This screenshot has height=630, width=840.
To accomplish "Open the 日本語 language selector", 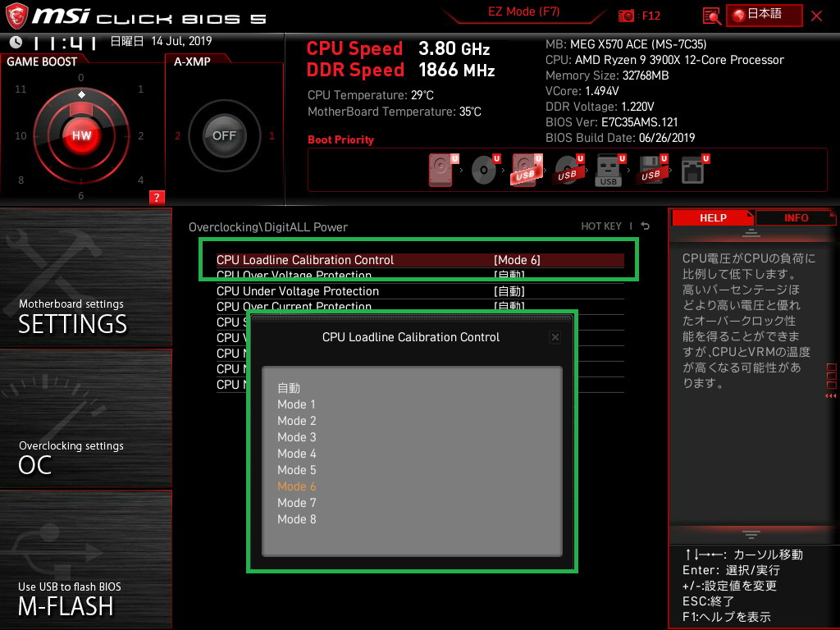I will click(x=765, y=15).
